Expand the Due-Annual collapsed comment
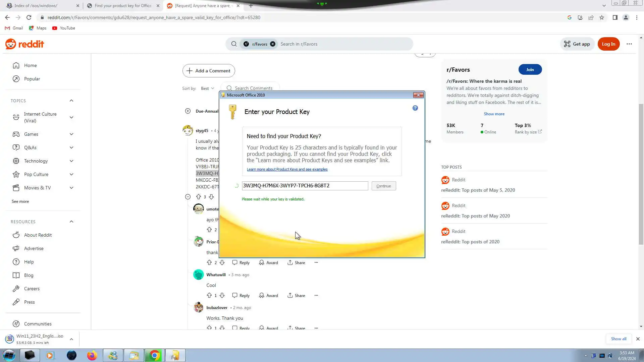The height and width of the screenshot is (362, 644). tap(188, 111)
